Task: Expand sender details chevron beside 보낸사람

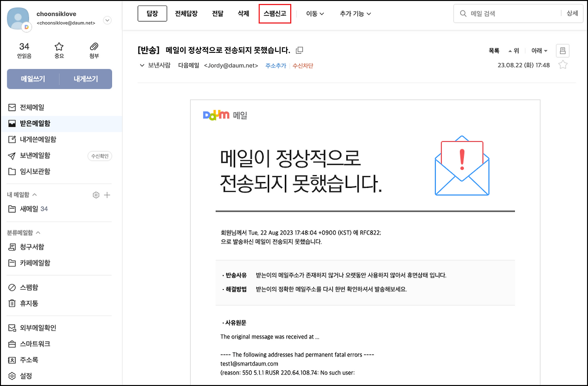Action: [x=142, y=65]
